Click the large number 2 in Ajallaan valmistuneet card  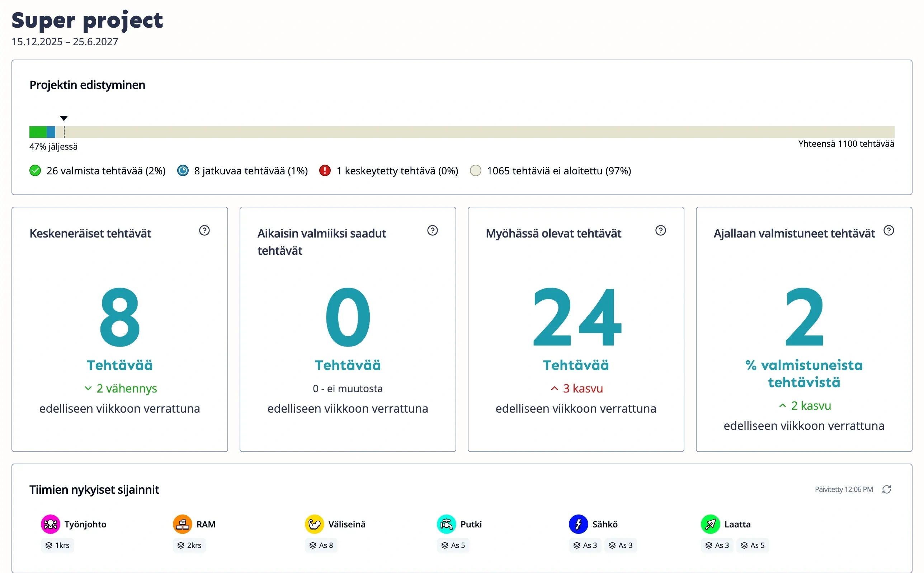(x=804, y=317)
